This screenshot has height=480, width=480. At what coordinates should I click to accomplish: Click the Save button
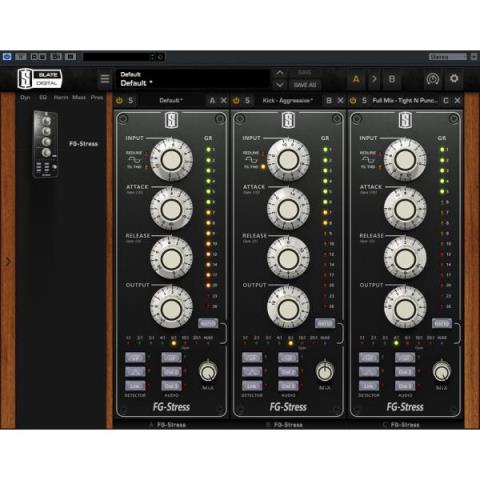click(305, 73)
